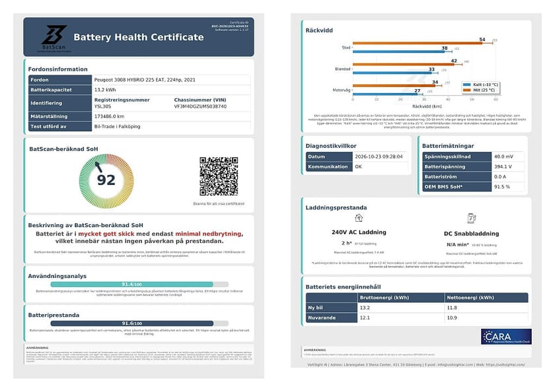This screenshot has height=392, width=555.
Task: Click the QR code for the certificate
Action: 219,176
